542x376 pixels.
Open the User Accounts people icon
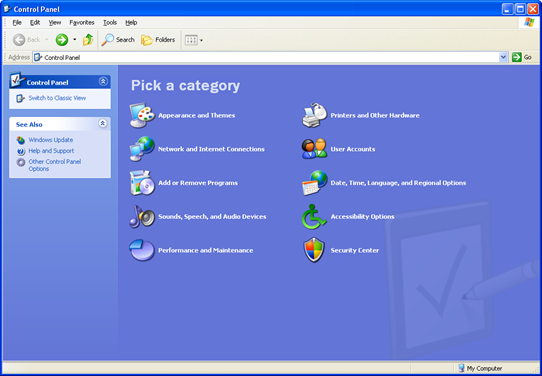(x=315, y=149)
